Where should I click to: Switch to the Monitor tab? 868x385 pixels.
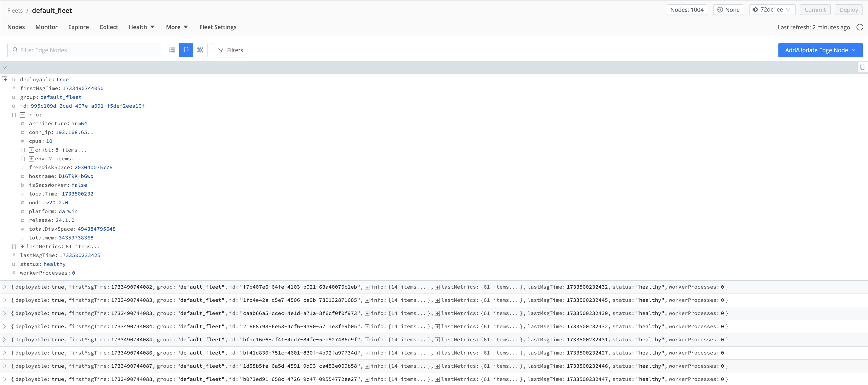(x=46, y=27)
